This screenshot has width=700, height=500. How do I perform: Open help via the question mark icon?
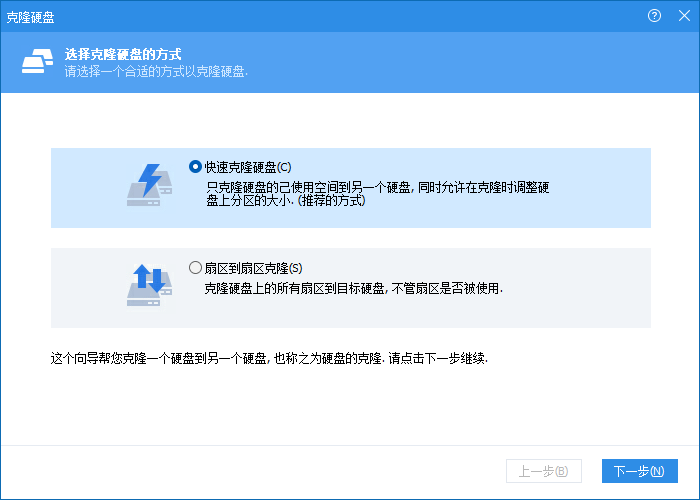pyautogui.click(x=654, y=16)
